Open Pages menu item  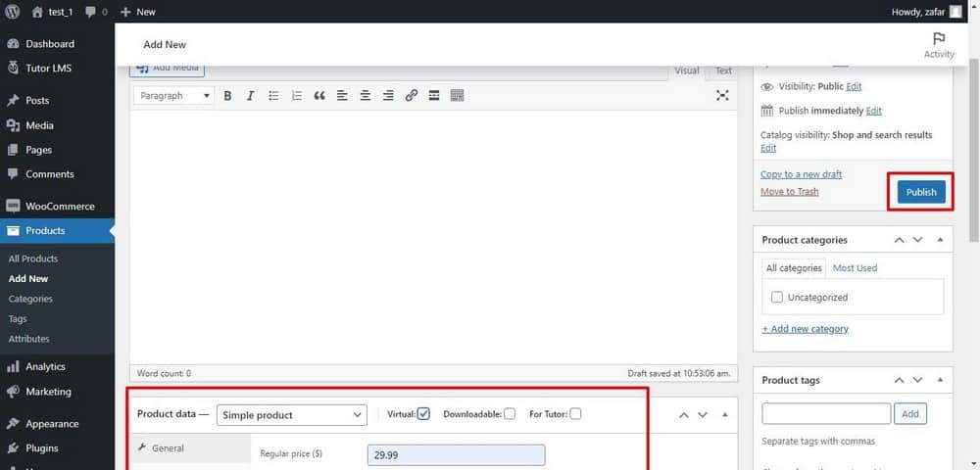[x=39, y=150]
